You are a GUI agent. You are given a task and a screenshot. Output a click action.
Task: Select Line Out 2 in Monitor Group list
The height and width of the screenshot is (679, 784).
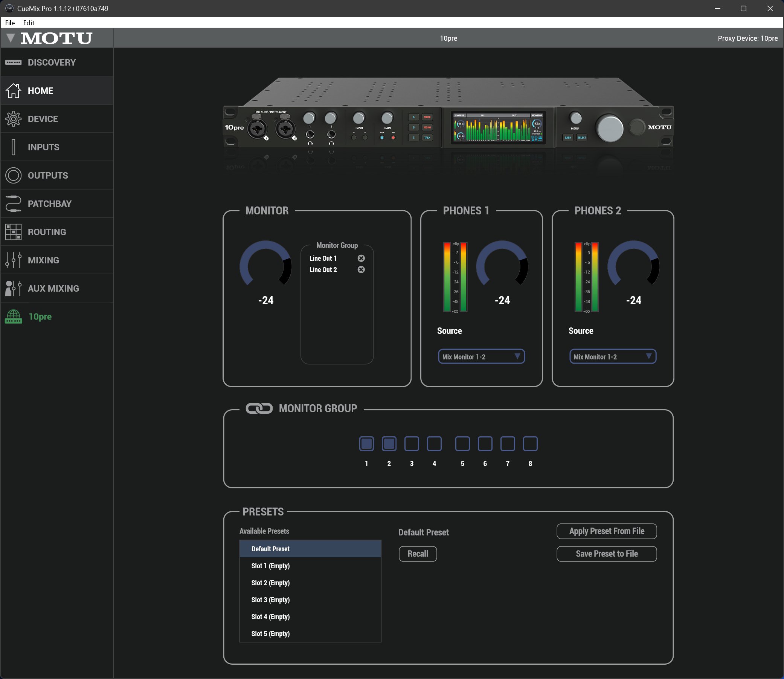click(323, 269)
